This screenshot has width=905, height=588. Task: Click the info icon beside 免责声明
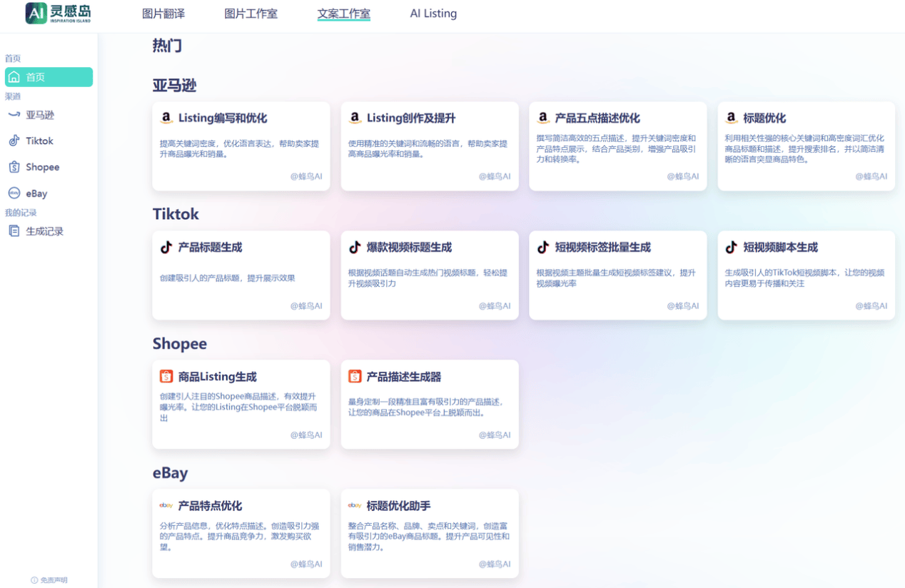coord(34,580)
